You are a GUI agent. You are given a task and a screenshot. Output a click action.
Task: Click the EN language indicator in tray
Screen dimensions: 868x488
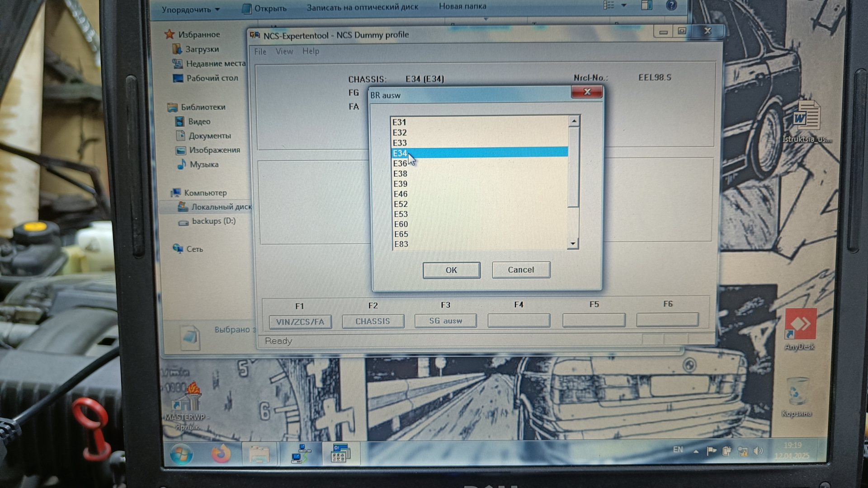click(x=678, y=450)
